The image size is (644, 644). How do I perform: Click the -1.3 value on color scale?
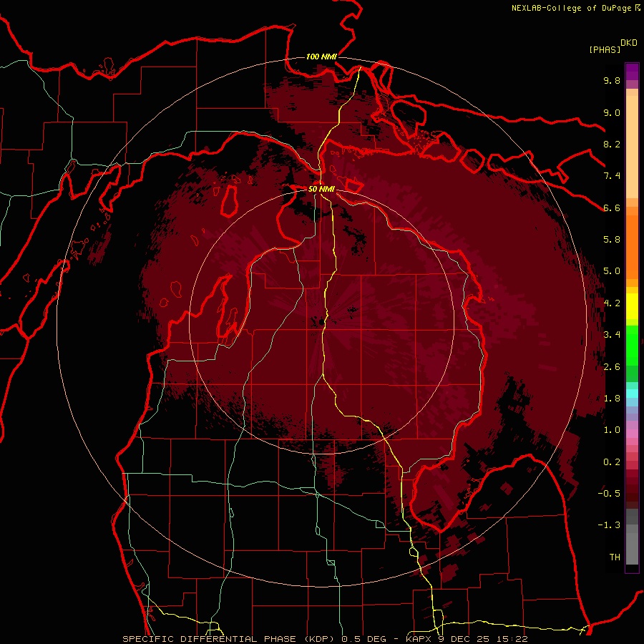[609, 525]
